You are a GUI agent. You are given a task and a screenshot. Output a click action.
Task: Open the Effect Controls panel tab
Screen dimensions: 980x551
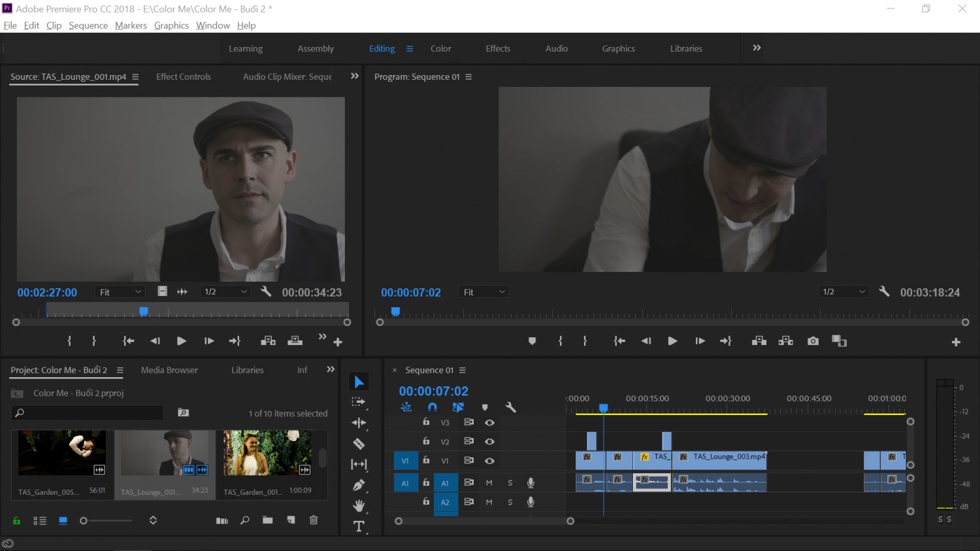point(184,76)
